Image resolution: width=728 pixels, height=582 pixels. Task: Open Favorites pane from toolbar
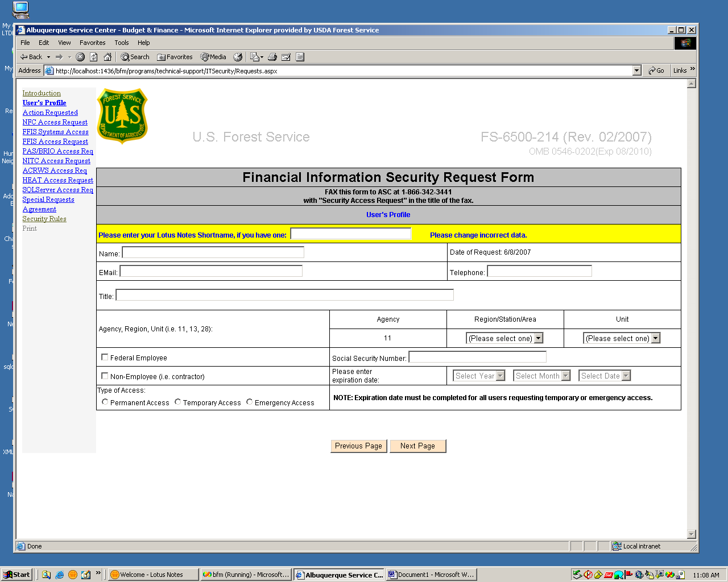point(175,57)
